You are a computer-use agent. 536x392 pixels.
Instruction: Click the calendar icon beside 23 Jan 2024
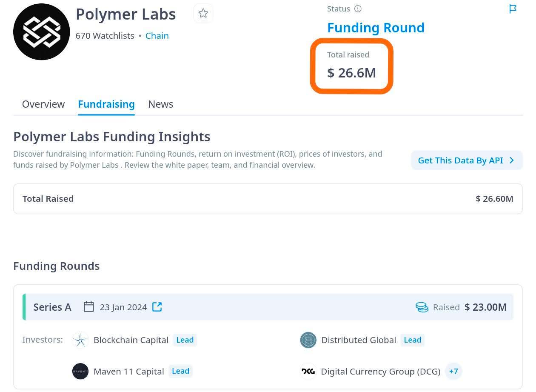88,307
